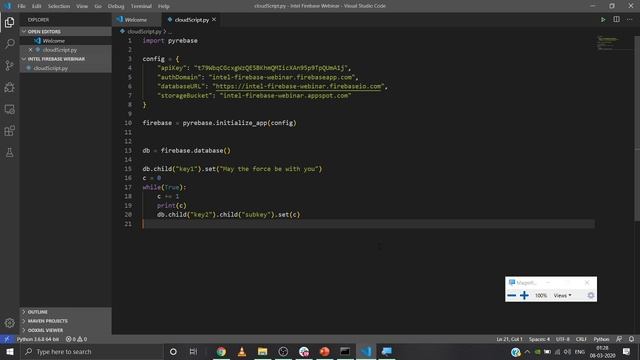
Task: Open Task View on taskbar
Action: (193, 351)
